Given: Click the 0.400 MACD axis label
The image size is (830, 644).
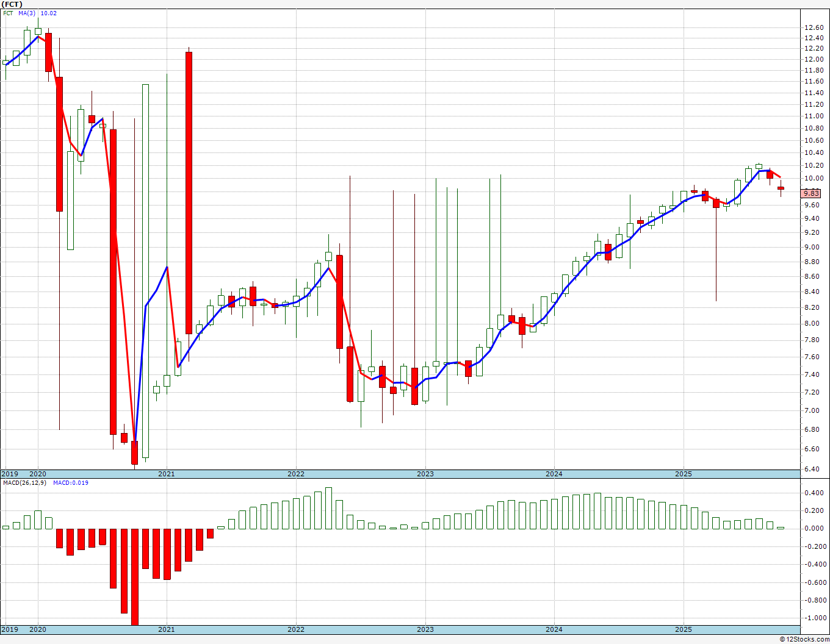Looking at the screenshot, I should pos(815,493).
